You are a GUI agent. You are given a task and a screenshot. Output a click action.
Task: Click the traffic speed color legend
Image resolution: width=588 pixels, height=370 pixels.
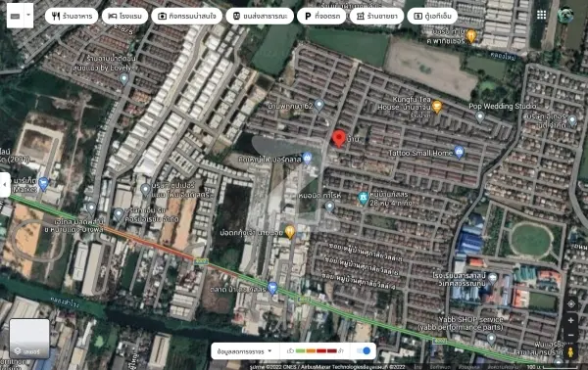pyautogui.click(x=316, y=350)
